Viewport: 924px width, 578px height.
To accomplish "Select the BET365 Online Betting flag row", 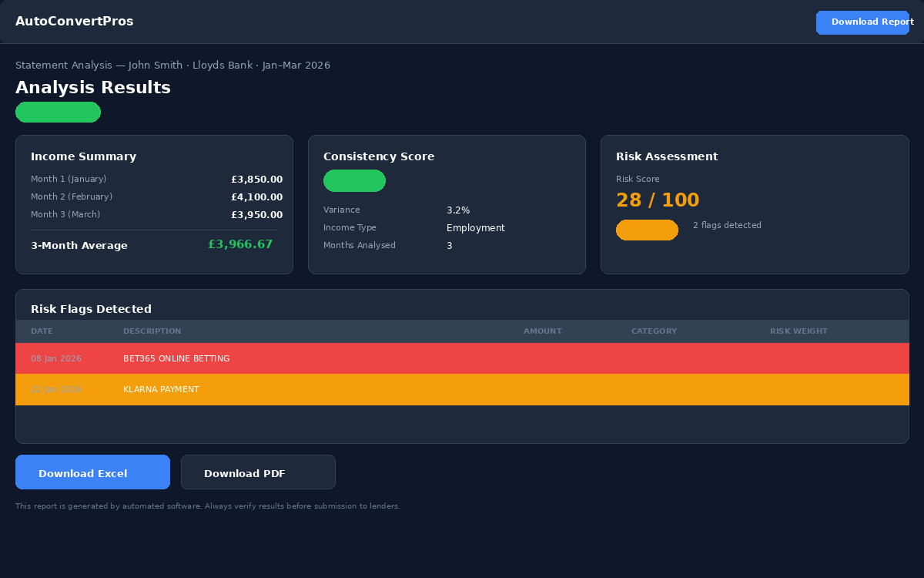I will pyautogui.click(x=462, y=359).
